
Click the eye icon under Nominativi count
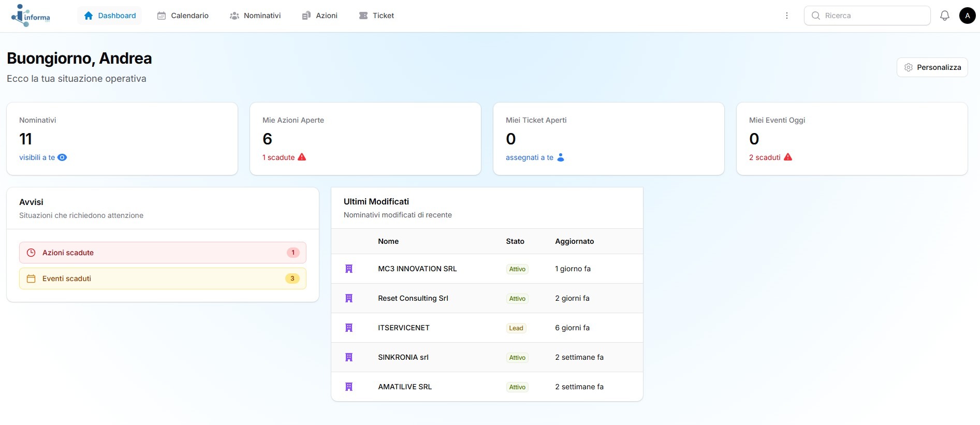pos(62,157)
